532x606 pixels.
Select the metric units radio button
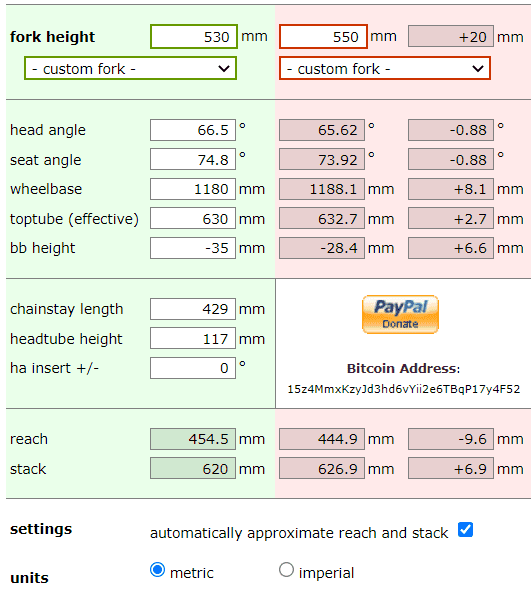coord(157,570)
